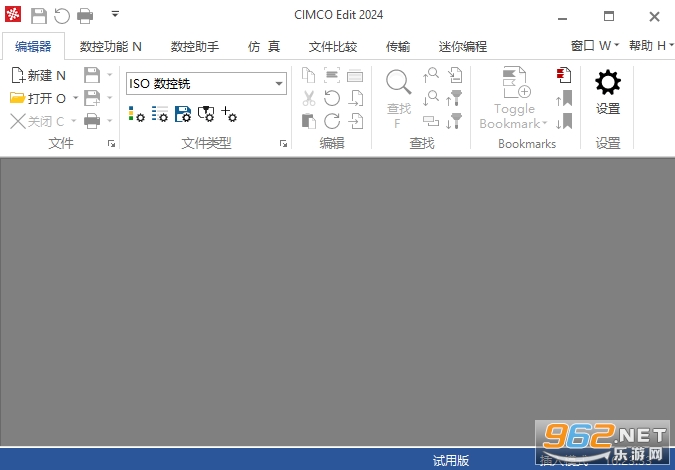Open the 数控助手 ribbon tab
This screenshot has height=470, width=675.
pyautogui.click(x=195, y=46)
